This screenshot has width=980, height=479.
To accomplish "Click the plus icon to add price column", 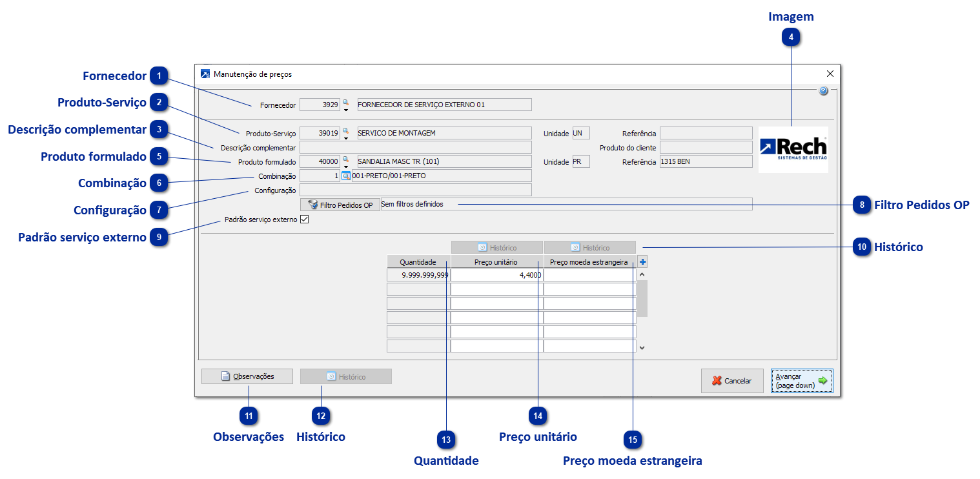I will (x=642, y=261).
